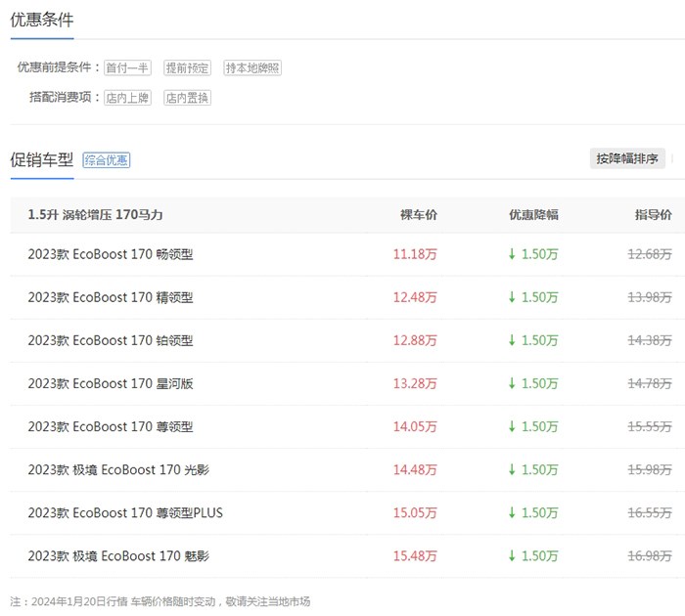Open 2023款 EcoBoost 170 尊领型 (not PLUS)

click(x=111, y=426)
